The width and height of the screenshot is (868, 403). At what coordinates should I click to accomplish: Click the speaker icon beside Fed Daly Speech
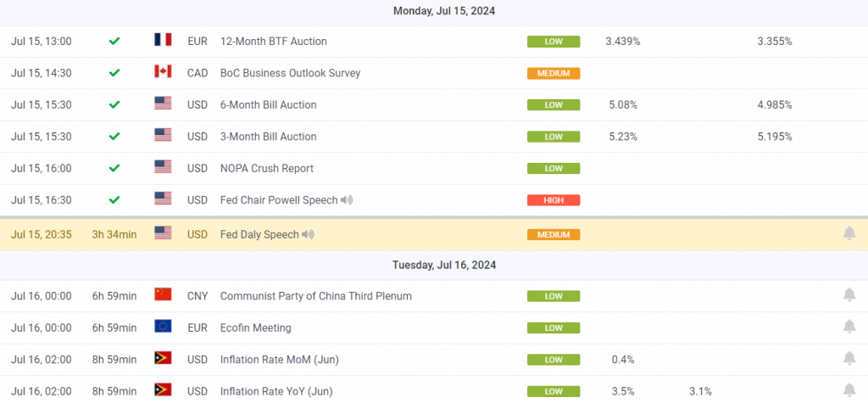[x=308, y=234]
